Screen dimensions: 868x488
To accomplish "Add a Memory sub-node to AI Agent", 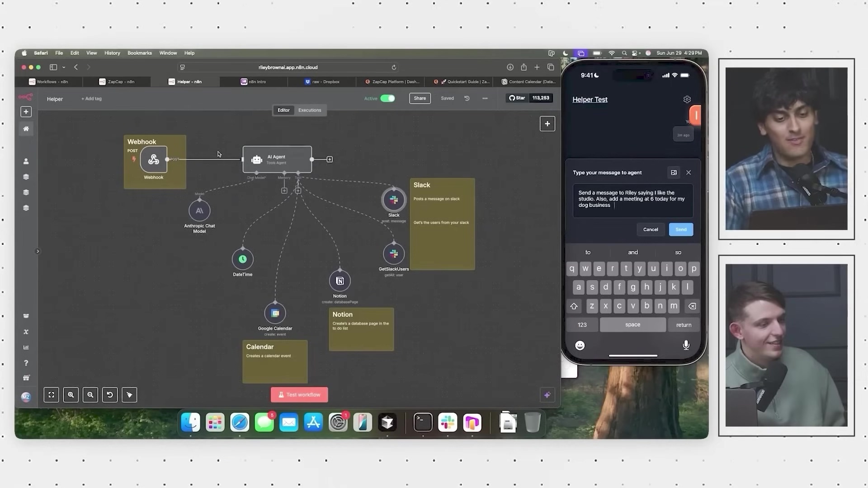I will (x=284, y=191).
